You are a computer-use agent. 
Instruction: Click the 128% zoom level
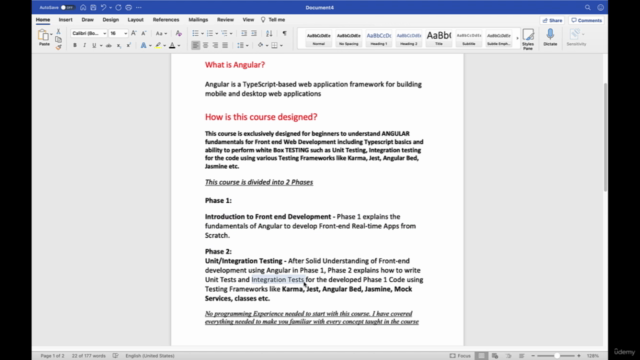coord(593,356)
